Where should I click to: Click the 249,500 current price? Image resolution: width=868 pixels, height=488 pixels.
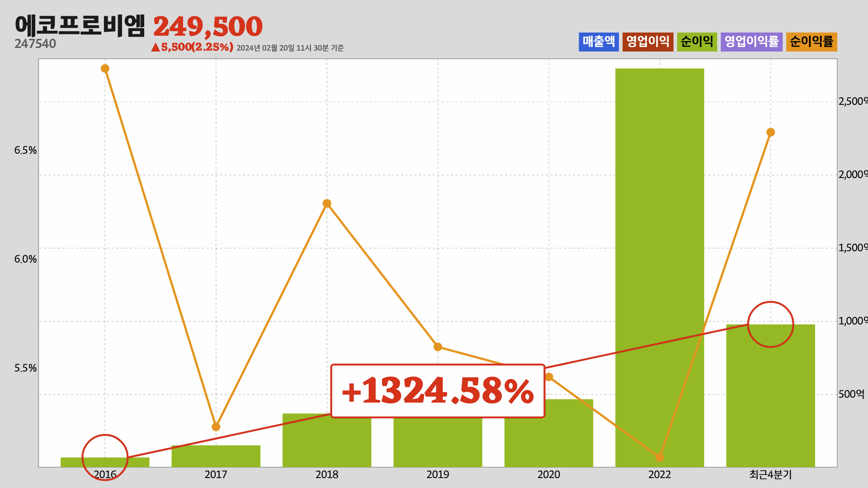point(208,27)
